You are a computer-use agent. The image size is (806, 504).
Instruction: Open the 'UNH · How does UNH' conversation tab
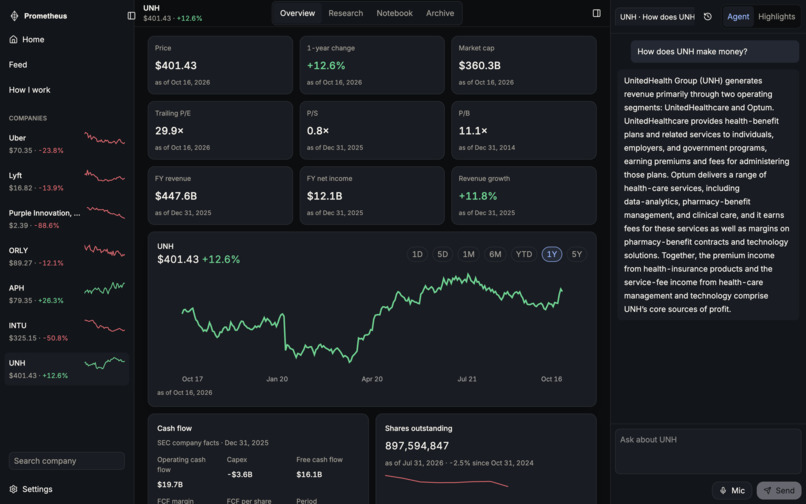pos(655,17)
